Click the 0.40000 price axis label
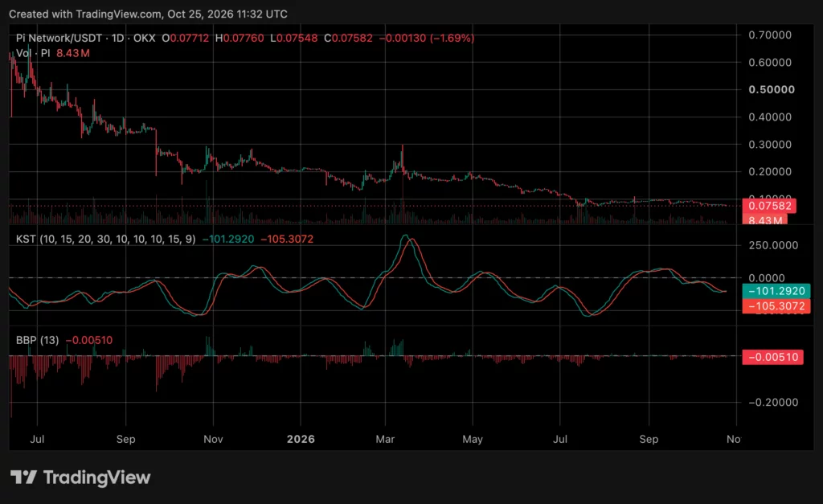This screenshot has width=823, height=504. pos(770,117)
